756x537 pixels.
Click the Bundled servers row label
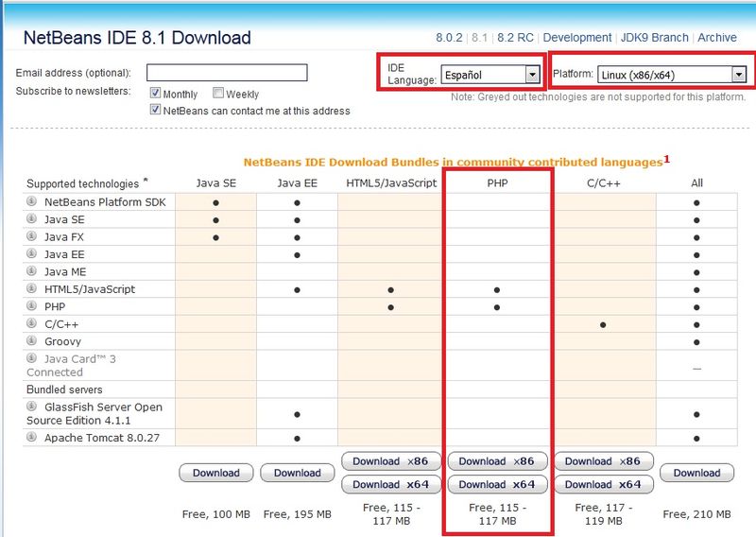(64, 390)
